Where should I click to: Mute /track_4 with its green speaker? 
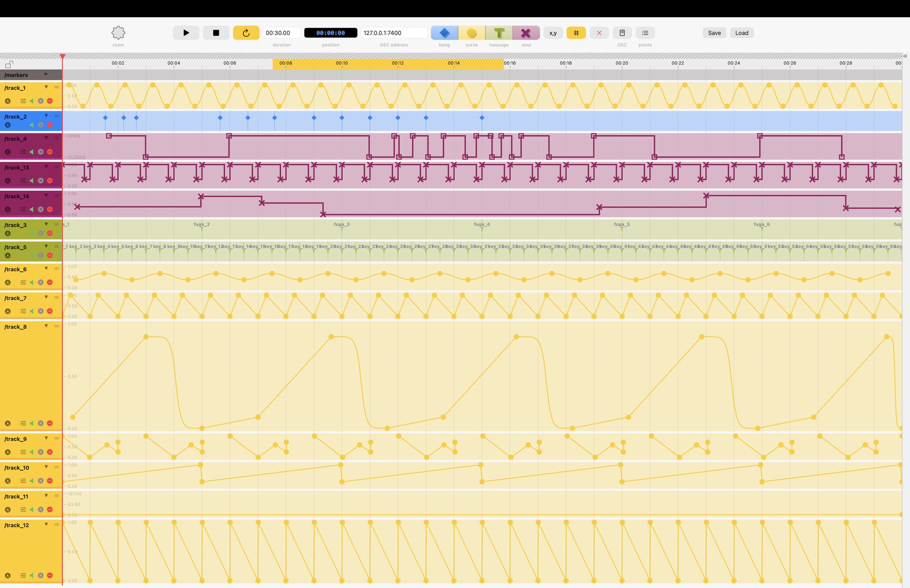(x=32, y=152)
